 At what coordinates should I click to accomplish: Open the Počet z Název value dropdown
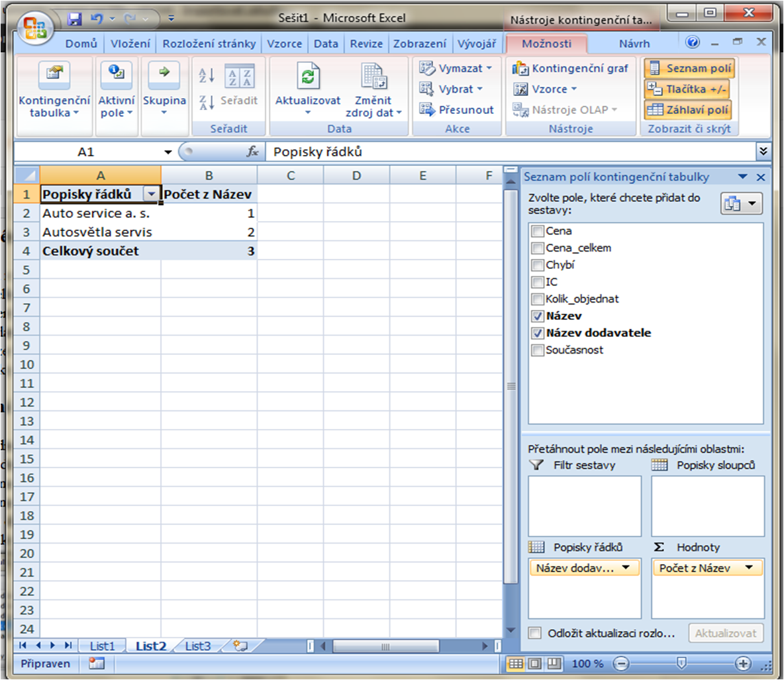pos(748,567)
